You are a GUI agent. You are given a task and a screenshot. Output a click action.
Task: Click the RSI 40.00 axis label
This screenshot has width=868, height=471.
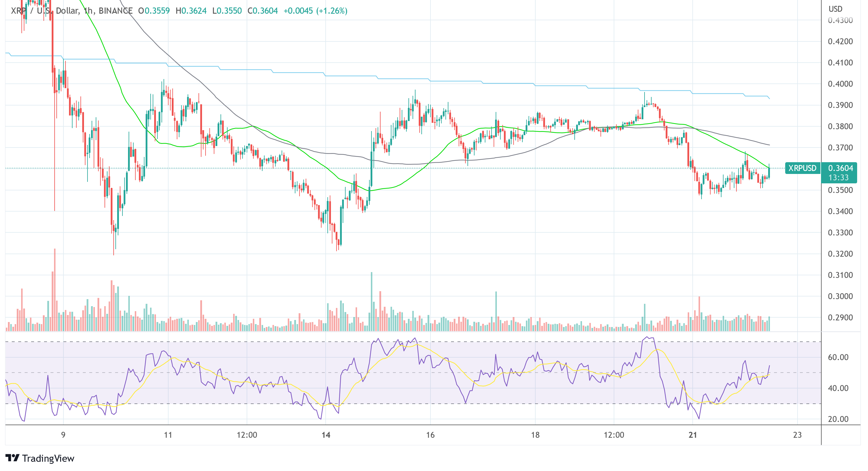[838, 388]
